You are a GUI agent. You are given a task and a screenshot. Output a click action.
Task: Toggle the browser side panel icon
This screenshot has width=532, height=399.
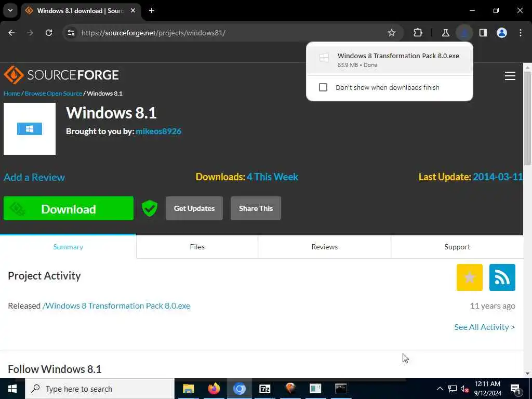tap(483, 33)
